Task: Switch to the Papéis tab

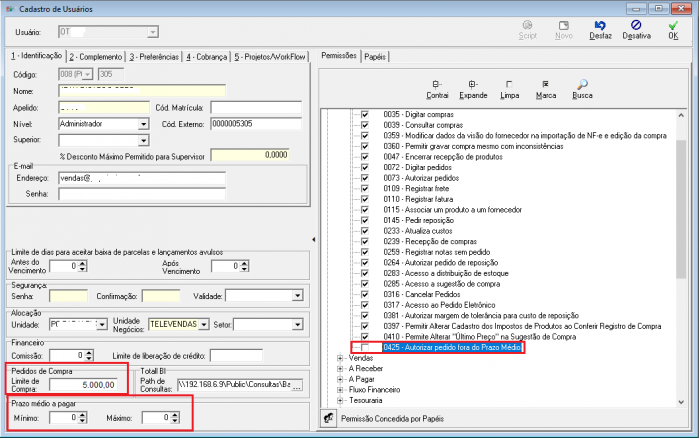Action: tap(375, 57)
